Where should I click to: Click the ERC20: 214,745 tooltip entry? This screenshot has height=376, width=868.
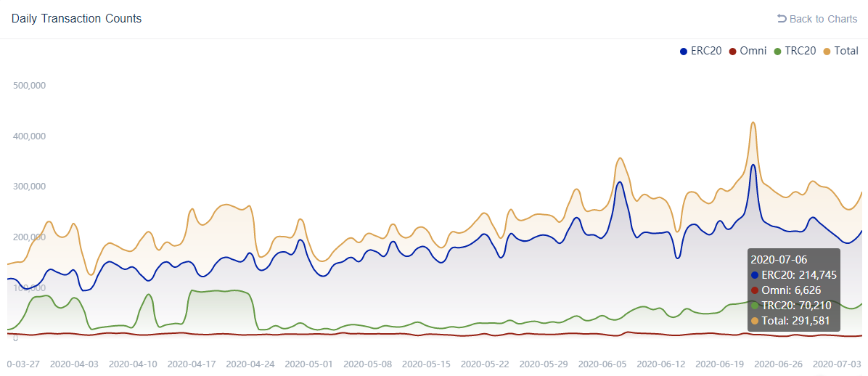pos(794,274)
